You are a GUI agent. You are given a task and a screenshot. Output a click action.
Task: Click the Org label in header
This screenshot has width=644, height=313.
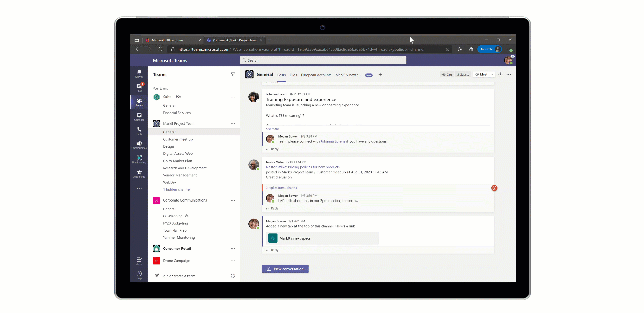(447, 75)
